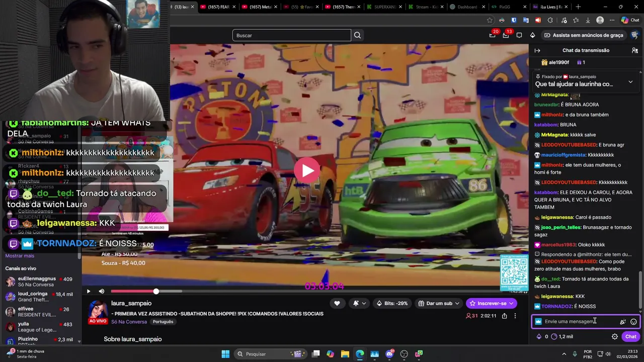Viewport: 644px width, 362px height.
Task: Open the browser downloads arrow icon
Action: point(588,20)
